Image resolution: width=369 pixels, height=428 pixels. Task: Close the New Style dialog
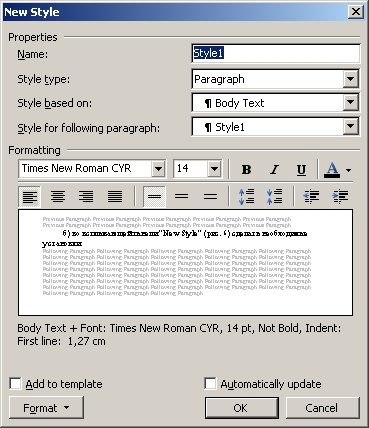(x=356, y=12)
